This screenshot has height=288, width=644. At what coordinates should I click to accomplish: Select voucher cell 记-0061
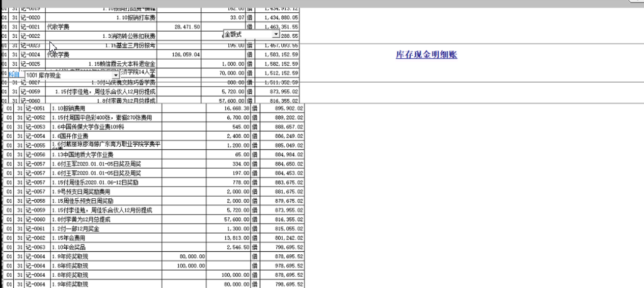pyautogui.click(x=37, y=228)
